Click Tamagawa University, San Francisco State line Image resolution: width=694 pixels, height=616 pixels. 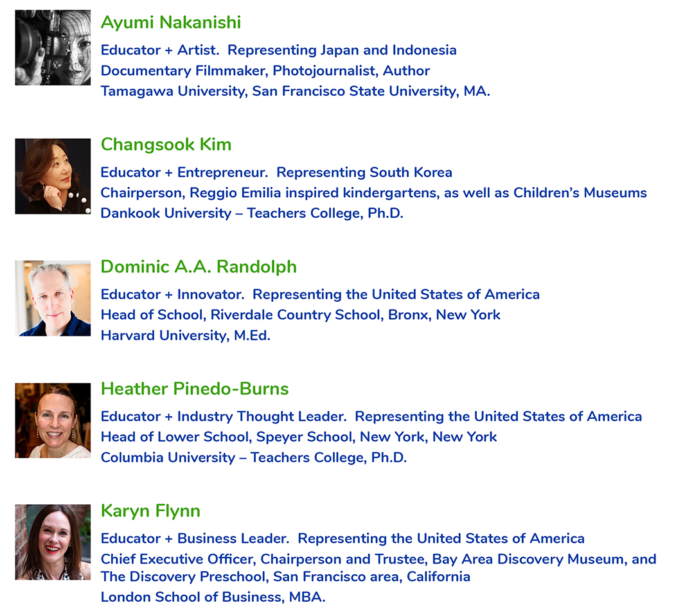tap(295, 91)
